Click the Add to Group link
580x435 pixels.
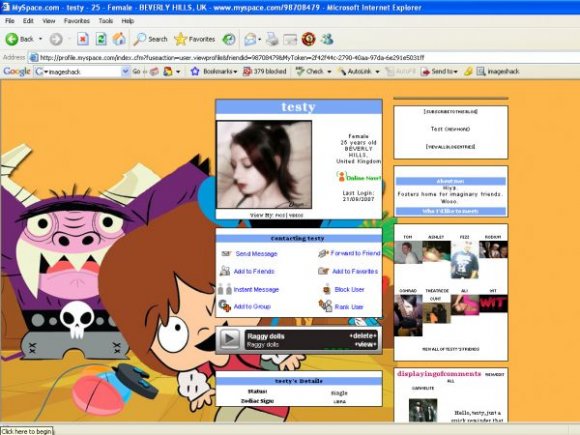tap(252, 306)
